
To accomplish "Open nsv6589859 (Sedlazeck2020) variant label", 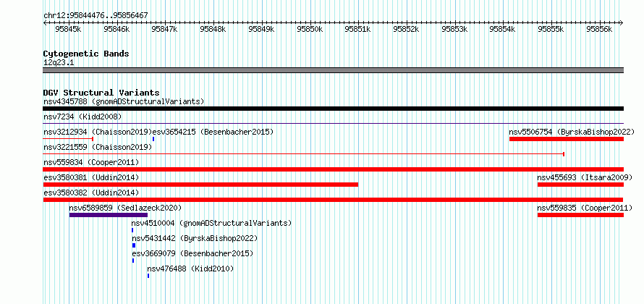I will [125, 208].
